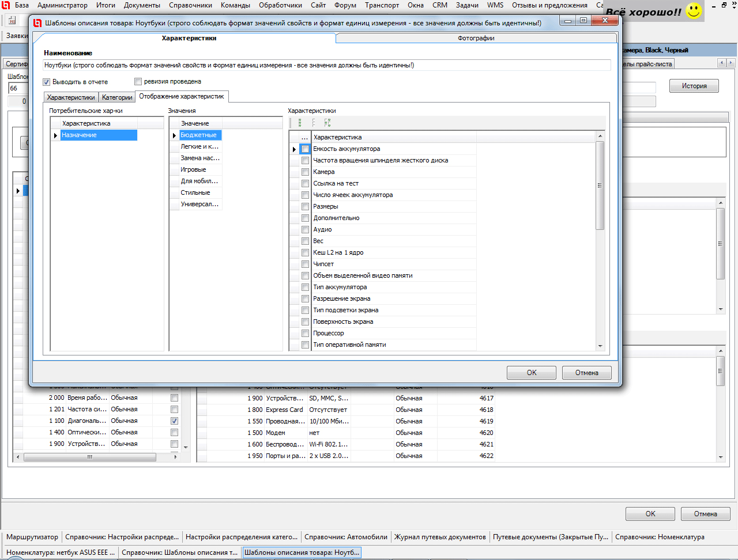Open the 'Категории' sub-tab
The height and width of the screenshot is (560, 738).
pyautogui.click(x=117, y=97)
